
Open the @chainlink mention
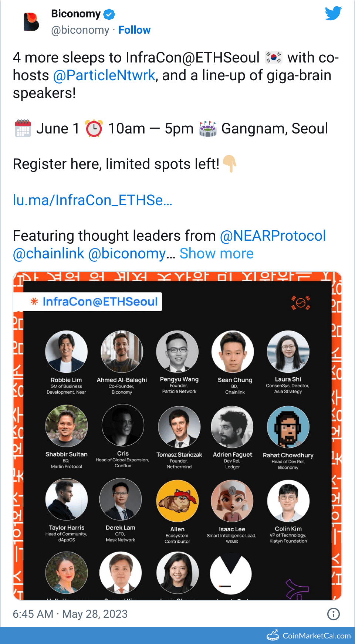coord(49,254)
